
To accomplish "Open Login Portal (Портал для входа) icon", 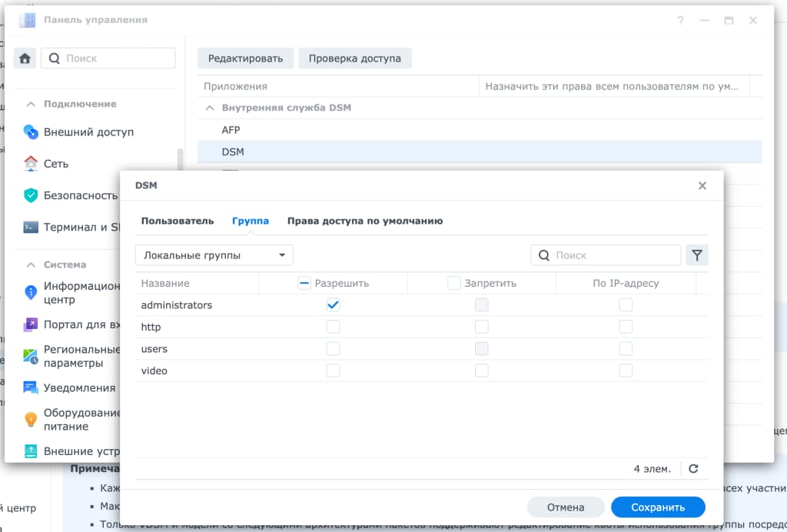I will tap(31, 324).
